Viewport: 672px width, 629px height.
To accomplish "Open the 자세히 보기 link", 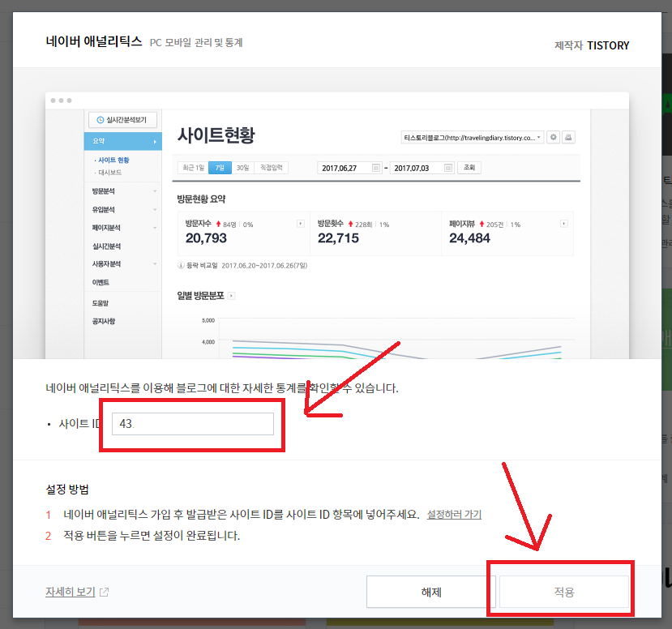I will (x=71, y=592).
